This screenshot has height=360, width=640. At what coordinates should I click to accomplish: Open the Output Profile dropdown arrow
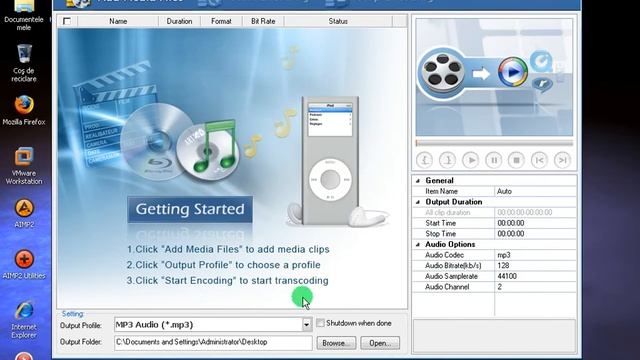[x=307, y=325]
